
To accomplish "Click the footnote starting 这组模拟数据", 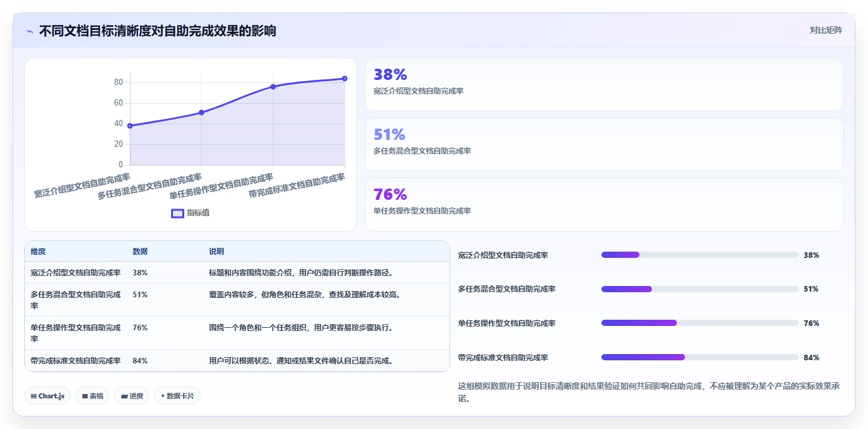I will click(649, 392).
